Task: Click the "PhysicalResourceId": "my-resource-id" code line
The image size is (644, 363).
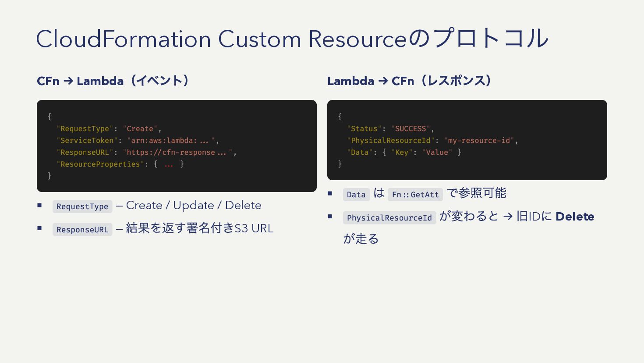Action: pyautogui.click(x=433, y=140)
